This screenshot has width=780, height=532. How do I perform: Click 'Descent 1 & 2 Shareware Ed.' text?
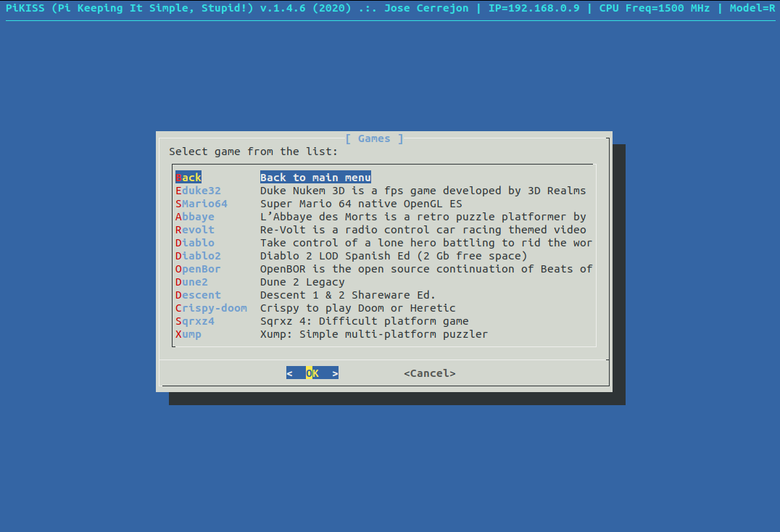pyautogui.click(x=348, y=295)
